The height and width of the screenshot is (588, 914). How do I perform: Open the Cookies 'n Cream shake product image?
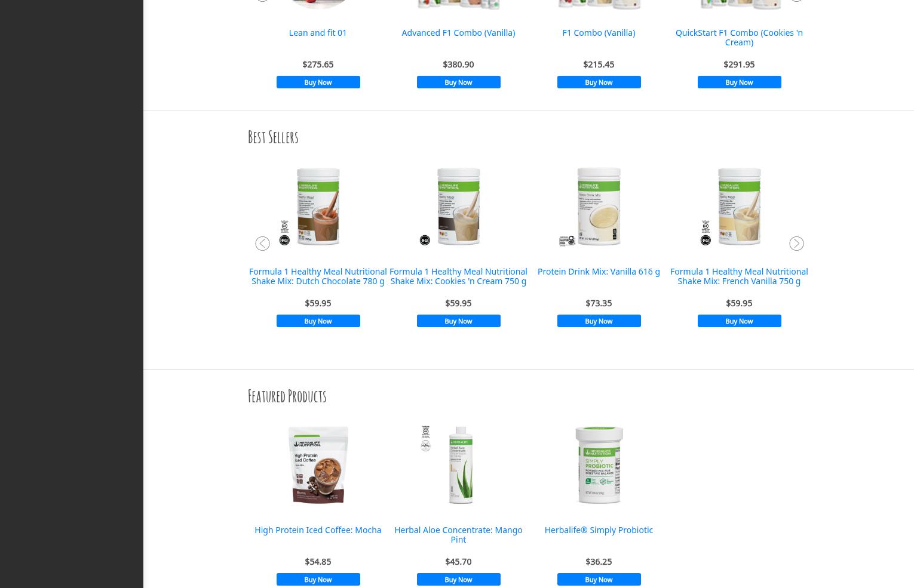coord(458,207)
